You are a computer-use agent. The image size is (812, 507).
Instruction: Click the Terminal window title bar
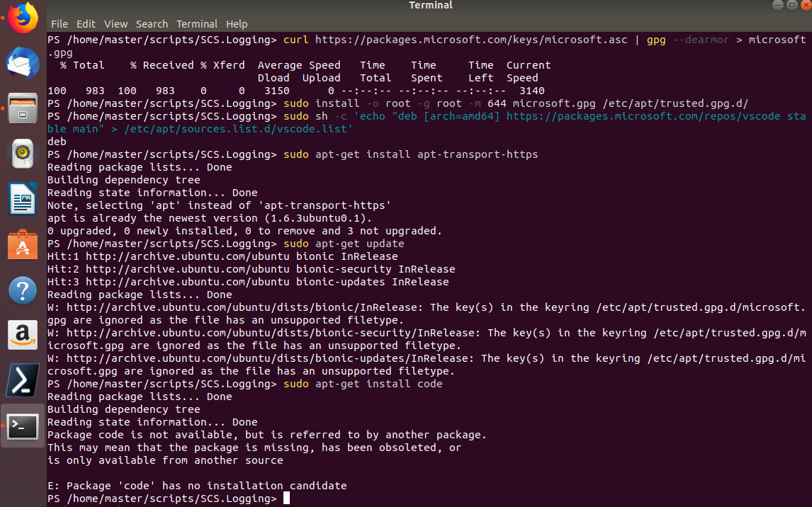[x=431, y=5]
